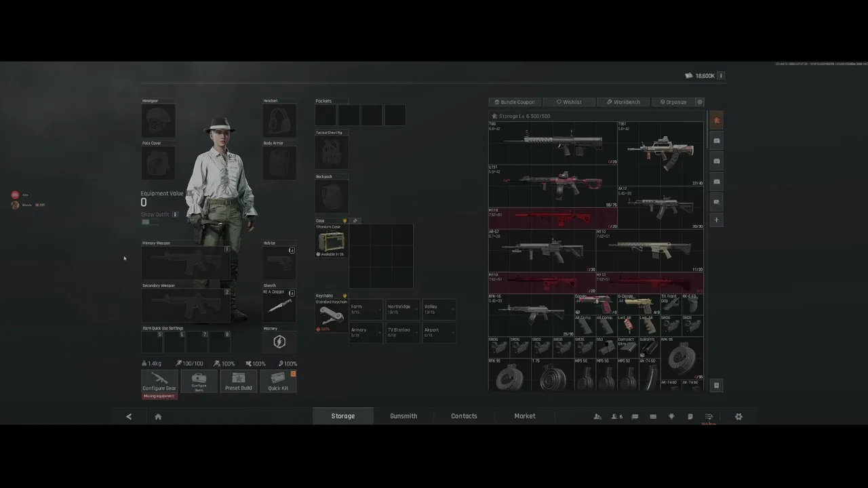Select the Tactical Chest Rig slot

coord(332,153)
